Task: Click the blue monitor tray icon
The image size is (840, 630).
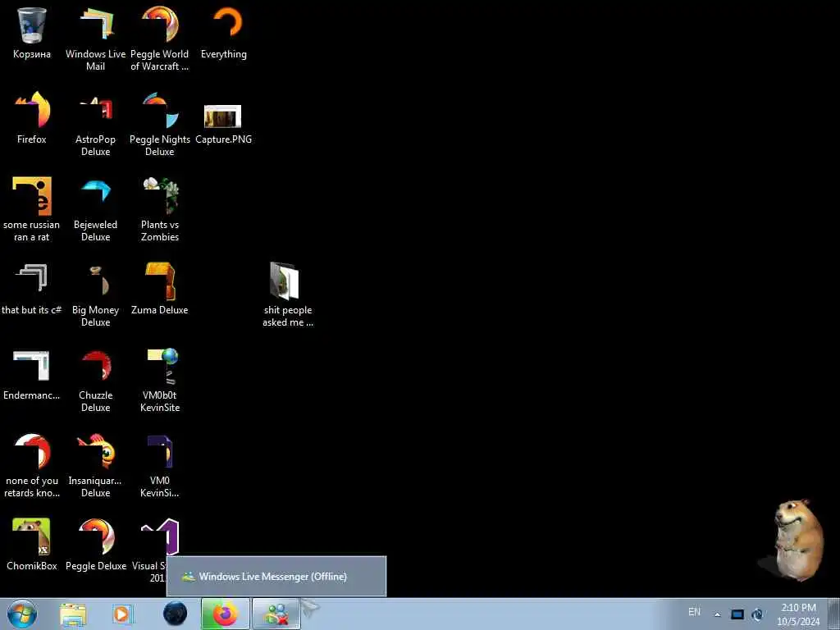Action: click(737, 614)
